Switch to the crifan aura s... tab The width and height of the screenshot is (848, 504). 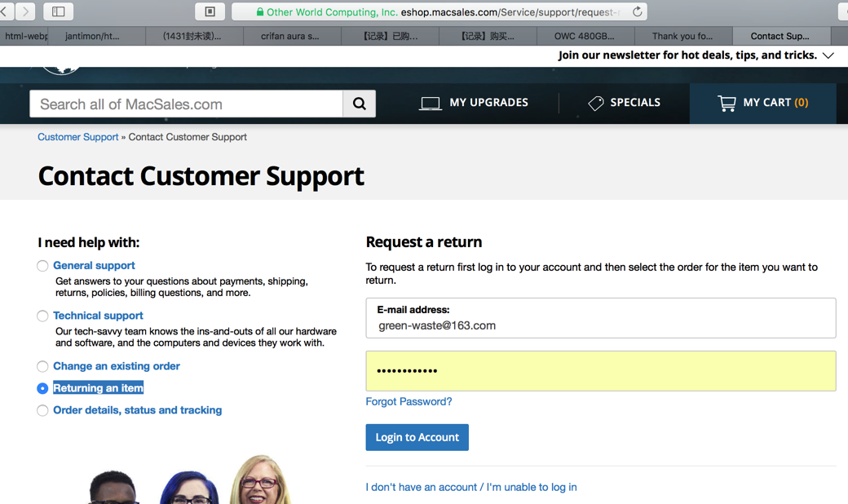tap(290, 36)
